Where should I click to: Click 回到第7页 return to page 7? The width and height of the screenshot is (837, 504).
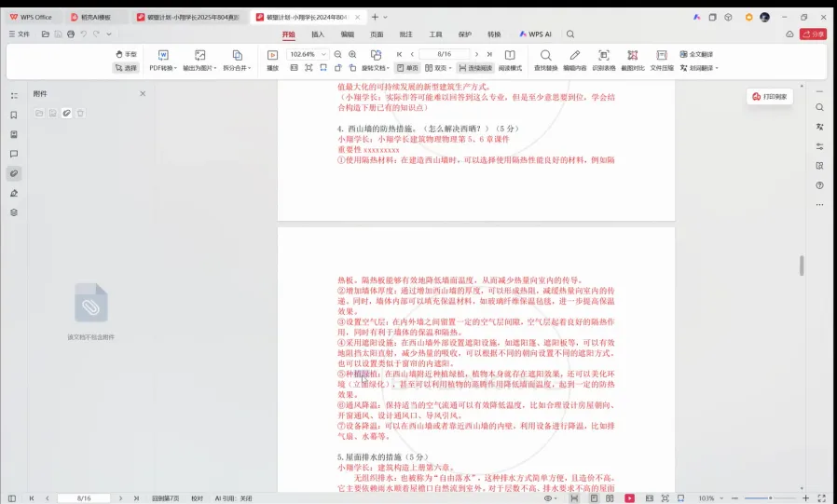pyautogui.click(x=166, y=498)
